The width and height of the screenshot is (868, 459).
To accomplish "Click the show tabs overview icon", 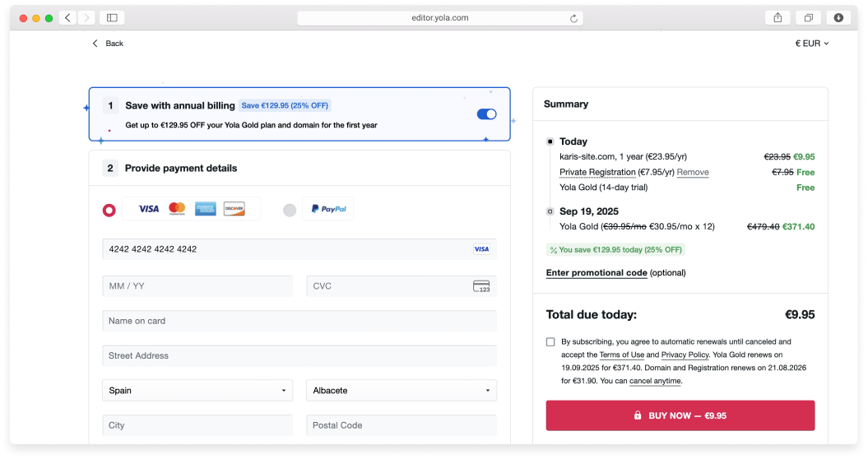I will click(809, 18).
